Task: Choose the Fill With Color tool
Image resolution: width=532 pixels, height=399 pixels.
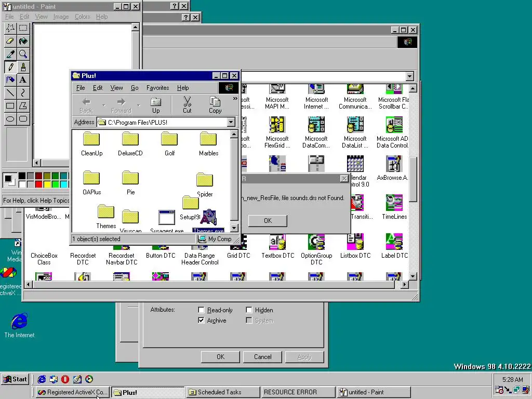Action: point(23,41)
